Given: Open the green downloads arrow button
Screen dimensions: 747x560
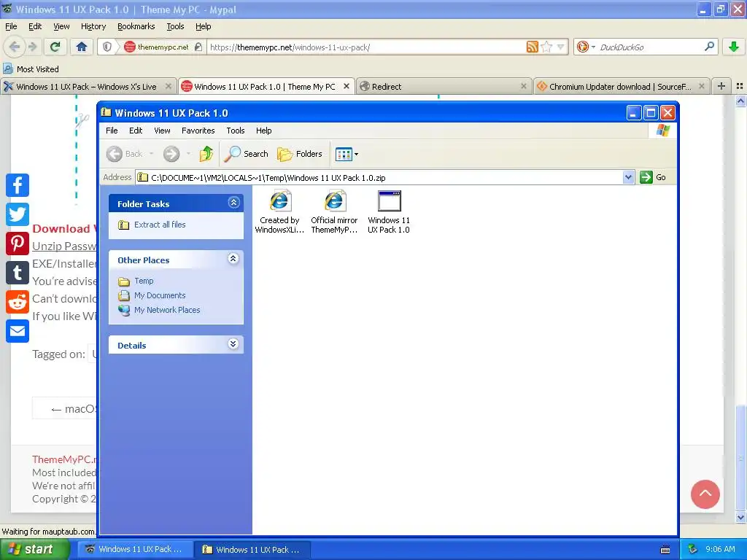Looking at the screenshot, I should [734, 47].
